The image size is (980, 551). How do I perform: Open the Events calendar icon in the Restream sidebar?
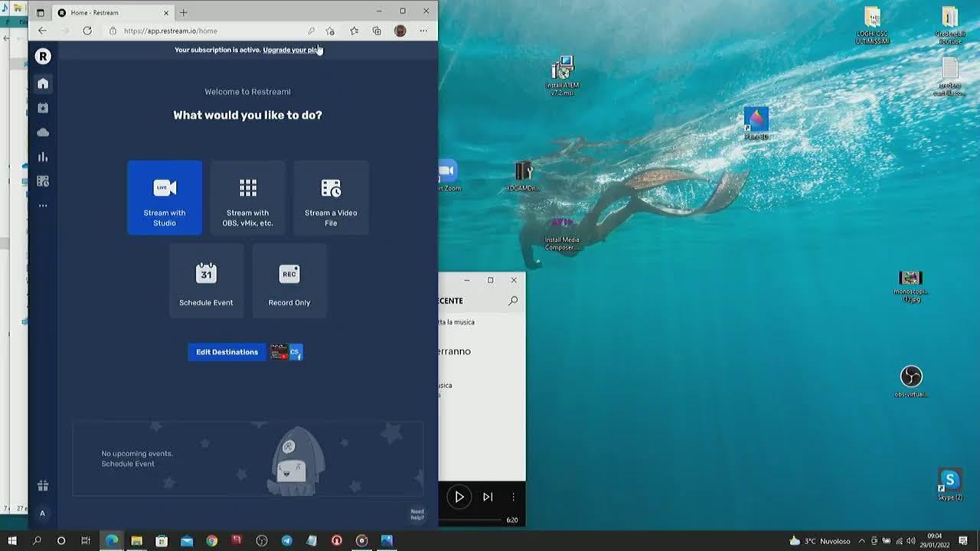[x=43, y=108]
